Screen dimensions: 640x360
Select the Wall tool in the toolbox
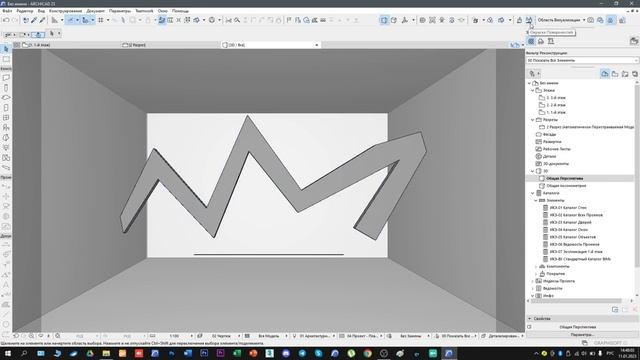(x=6, y=78)
